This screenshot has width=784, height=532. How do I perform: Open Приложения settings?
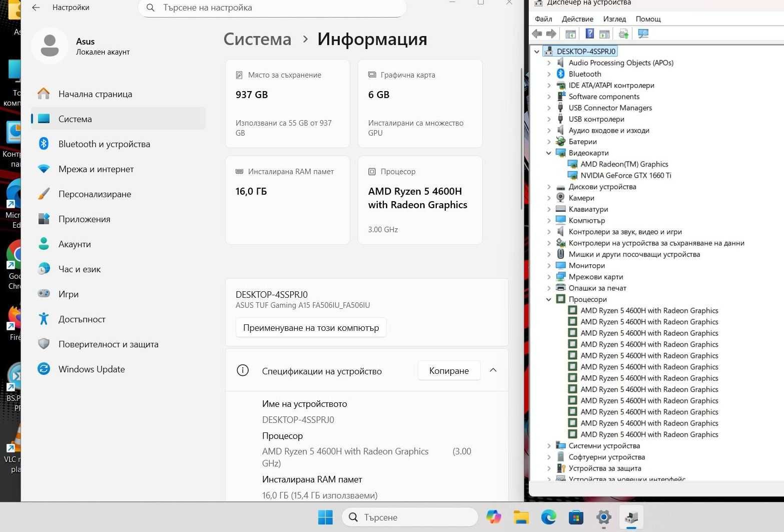click(x=118, y=219)
